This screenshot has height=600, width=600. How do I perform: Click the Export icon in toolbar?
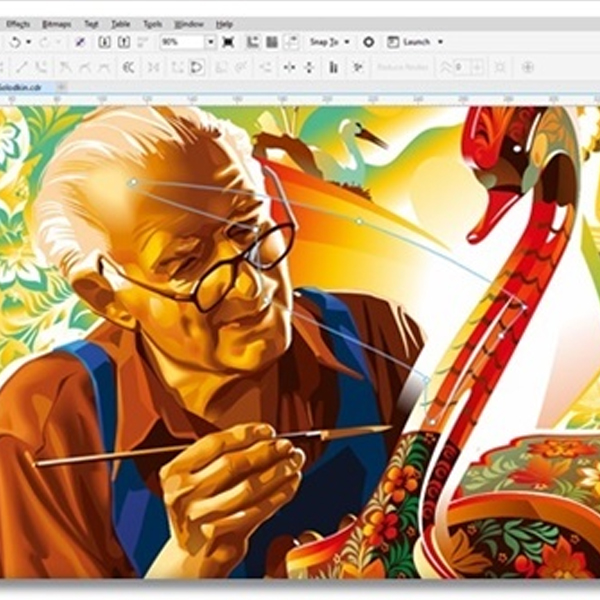pyautogui.click(x=124, y=42)
